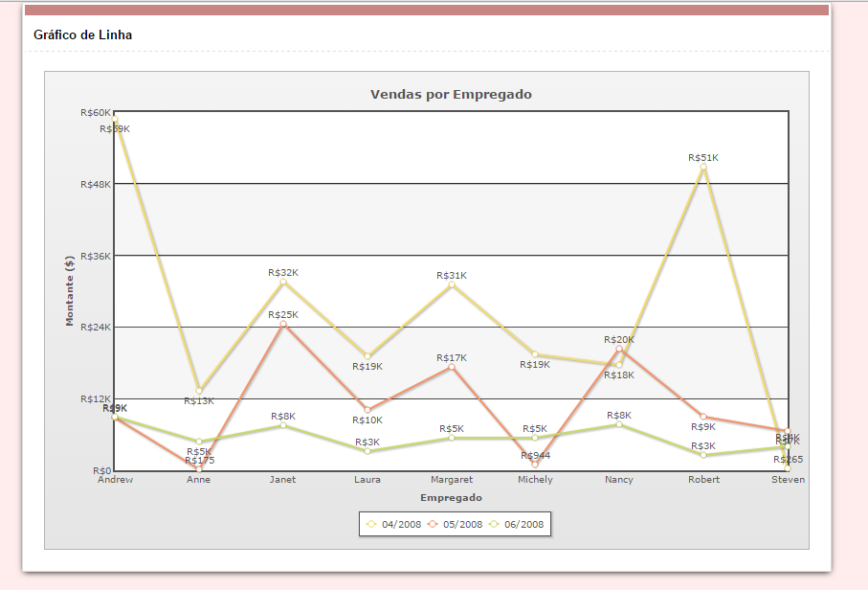
Task: Select the R$25K point on the 05/2008 line
Action: pyautogui.click(x=283, y=325)
